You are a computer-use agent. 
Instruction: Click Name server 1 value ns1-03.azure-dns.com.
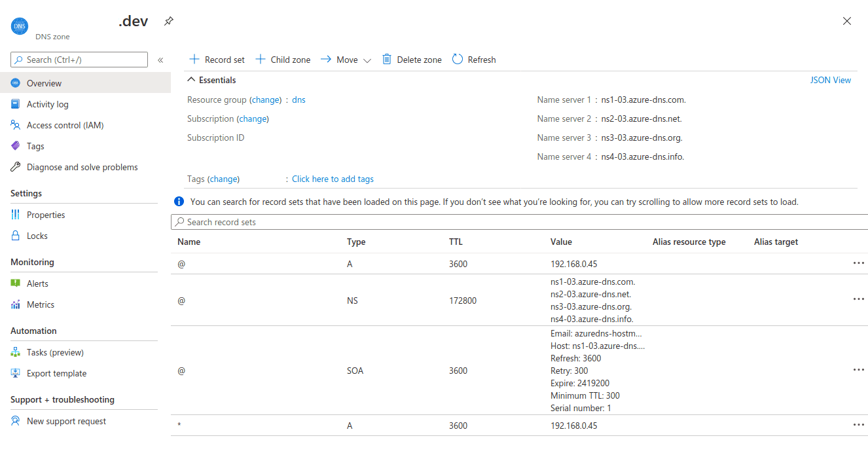click(x=643, y=100)
